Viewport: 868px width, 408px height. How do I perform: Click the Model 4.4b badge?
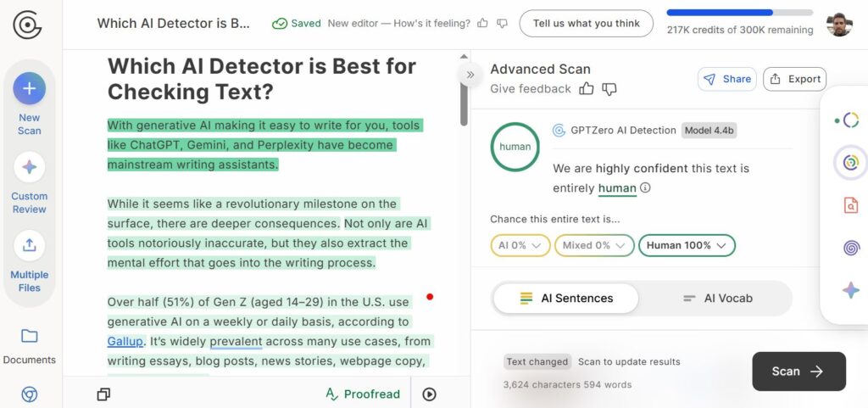(x=709, y=131)
